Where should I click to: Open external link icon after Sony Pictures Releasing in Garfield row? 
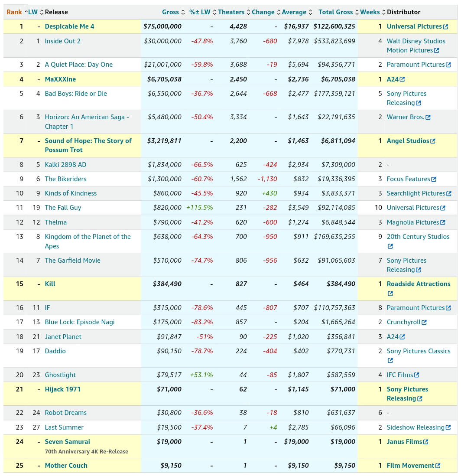tap(418, 270)
